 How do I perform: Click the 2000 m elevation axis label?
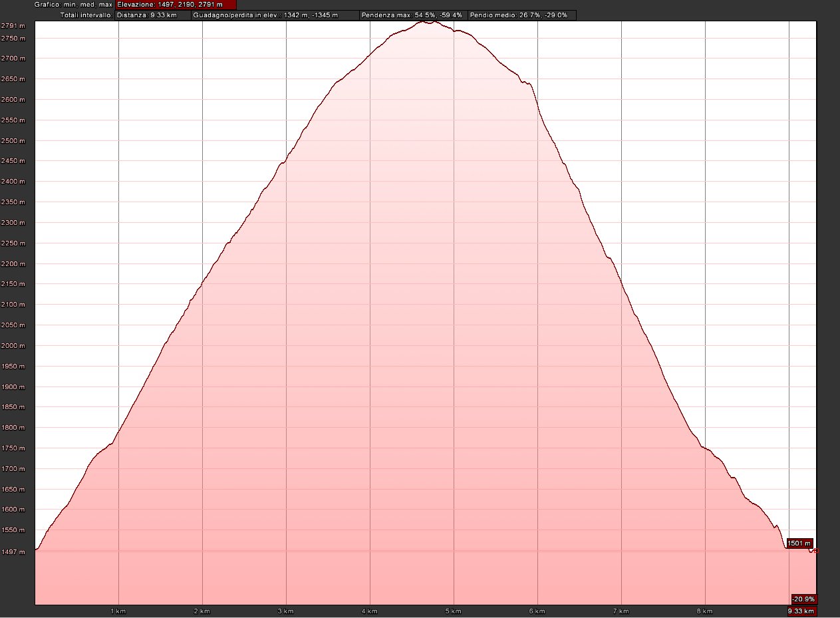pos(13,346)
